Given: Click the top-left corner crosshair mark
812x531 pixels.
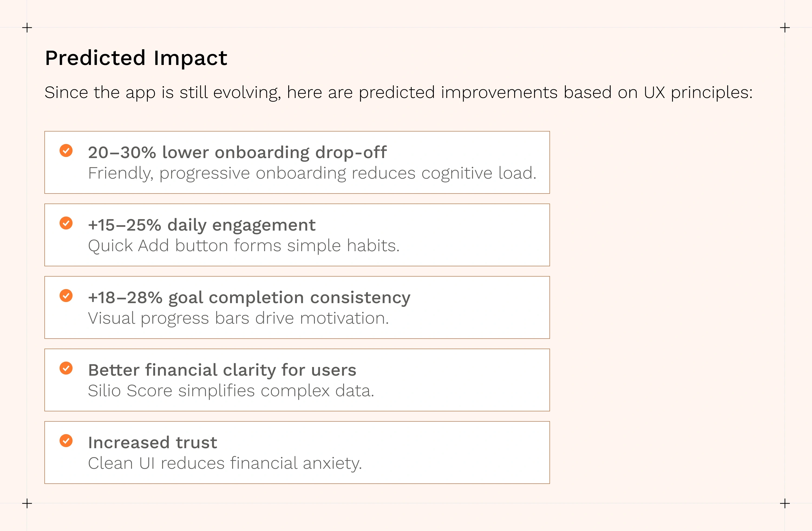Looking at the screenshot, I should [x=27, y=28].
